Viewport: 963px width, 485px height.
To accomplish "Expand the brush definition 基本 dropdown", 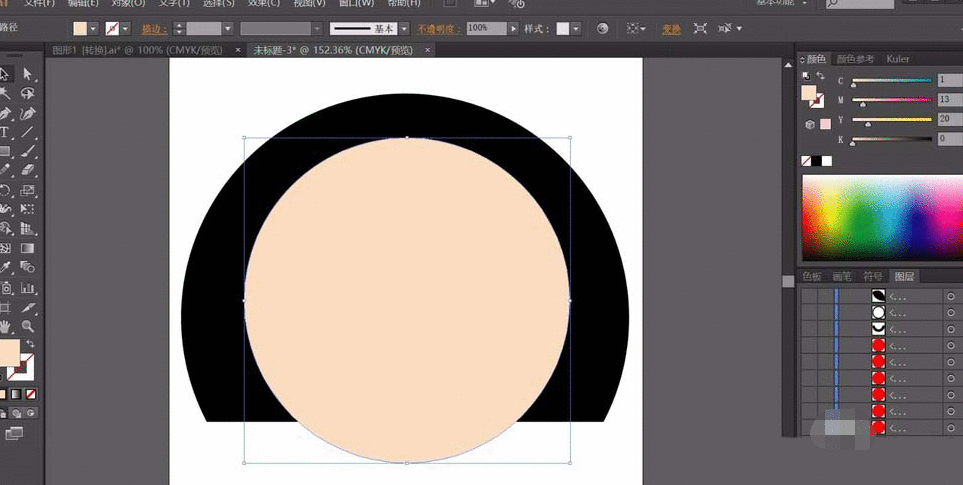I will [404, 29].
